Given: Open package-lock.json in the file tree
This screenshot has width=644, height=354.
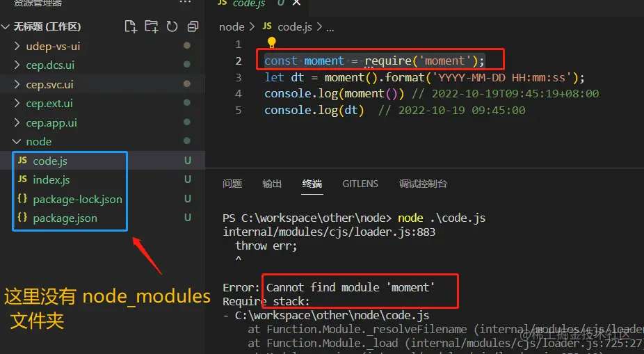Looking at the screenshot, I should pyautogui.click(x=78, y=199).
